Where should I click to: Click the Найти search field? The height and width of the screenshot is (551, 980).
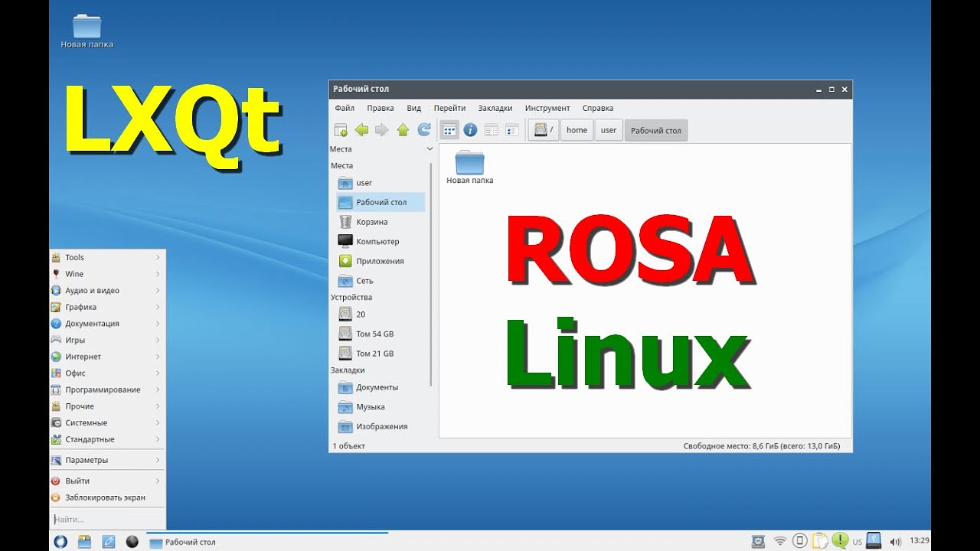107,520
